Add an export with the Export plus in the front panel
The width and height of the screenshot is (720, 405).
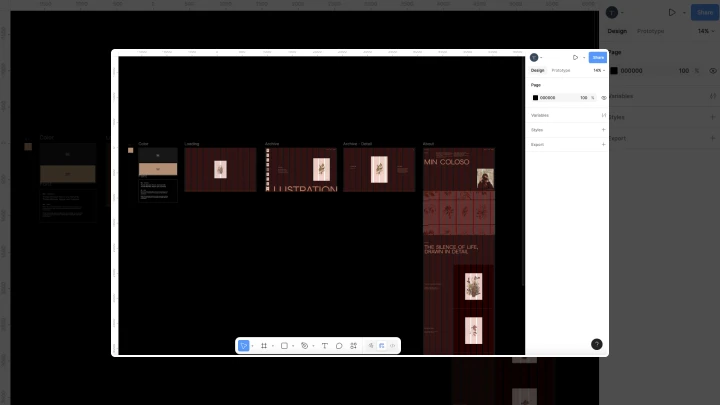click(603, 145)
